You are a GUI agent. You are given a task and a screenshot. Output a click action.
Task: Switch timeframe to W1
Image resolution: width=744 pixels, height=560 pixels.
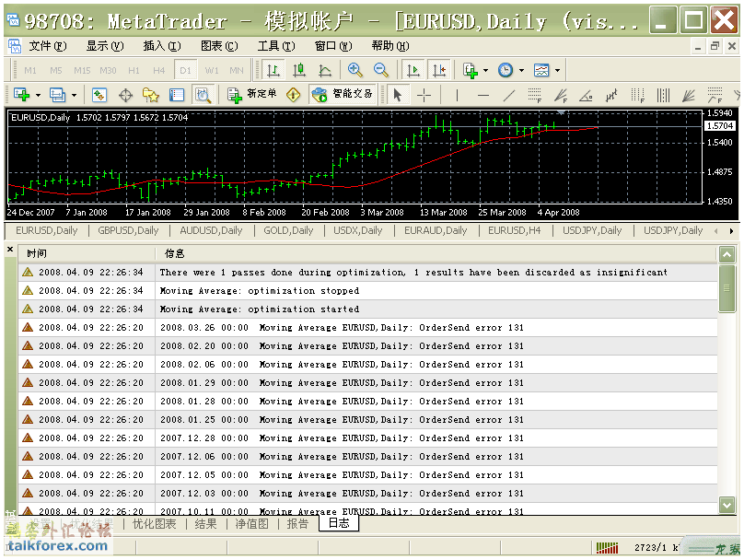pyautogui.click(x=212, y=70)
